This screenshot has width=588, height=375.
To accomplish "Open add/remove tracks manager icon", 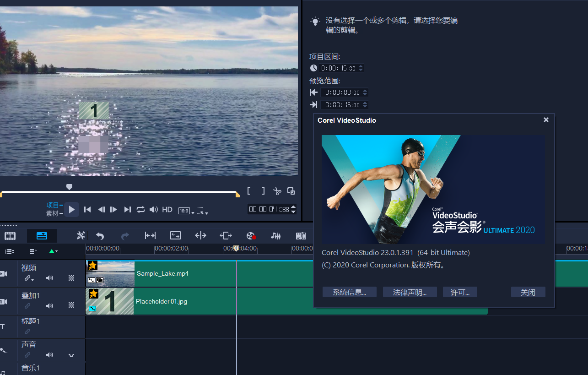I will click(33, 251).
